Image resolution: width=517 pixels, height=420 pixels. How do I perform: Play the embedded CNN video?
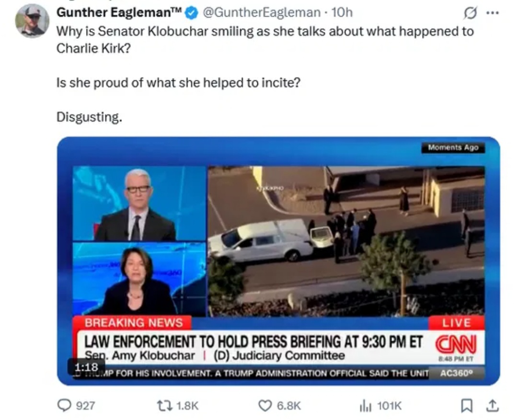click(278, 261)
